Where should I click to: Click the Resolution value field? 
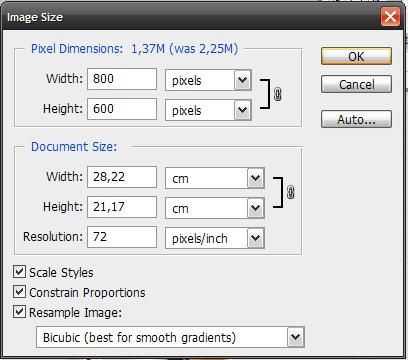pyautogui.click(x=122, y=237)
